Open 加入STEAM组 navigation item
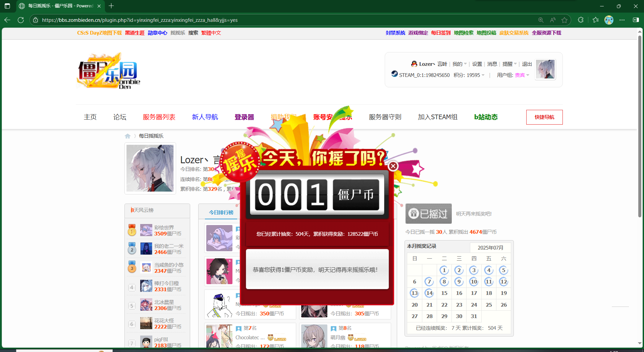The width and height of the screenshot is (644, 352). point(438,117)
